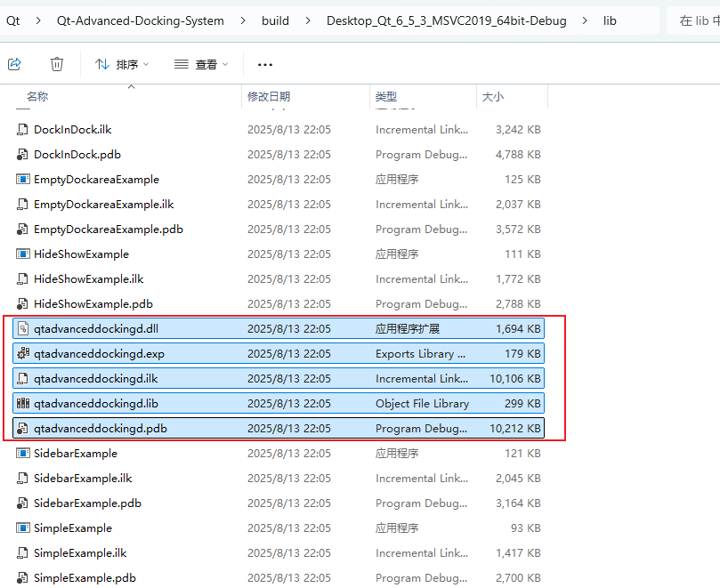Click type cell Exports Library
Viewport: 720px width, 588px height.
[420, 353]
